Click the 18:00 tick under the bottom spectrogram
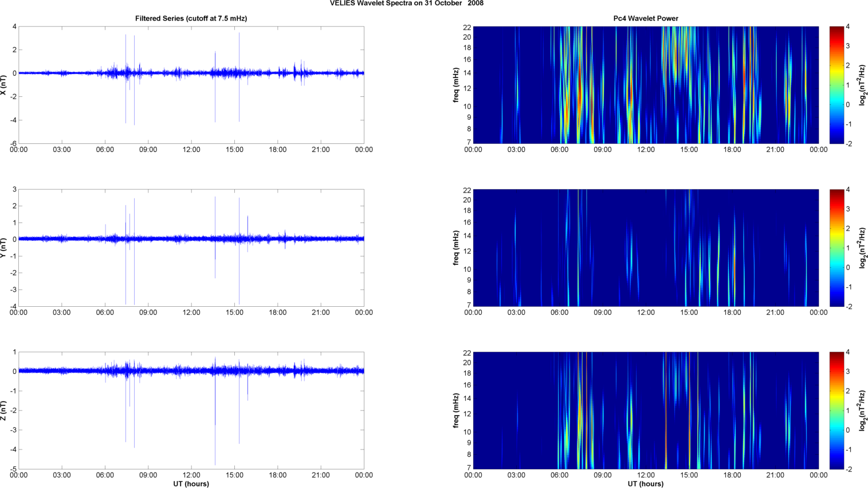Viewport: 868px width, 488px height. tap(732, 475)
